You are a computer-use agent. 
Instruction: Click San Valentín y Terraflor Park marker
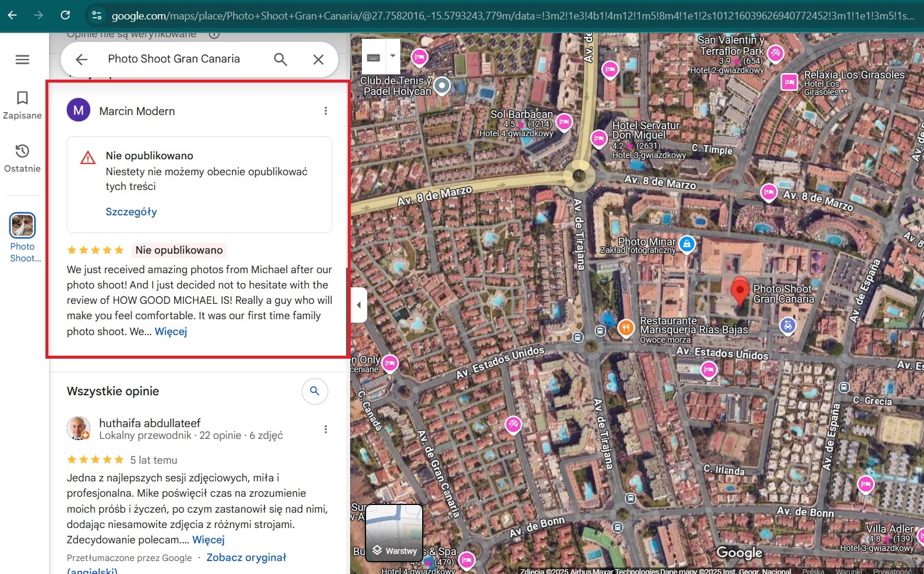click(x=775, y=54)
